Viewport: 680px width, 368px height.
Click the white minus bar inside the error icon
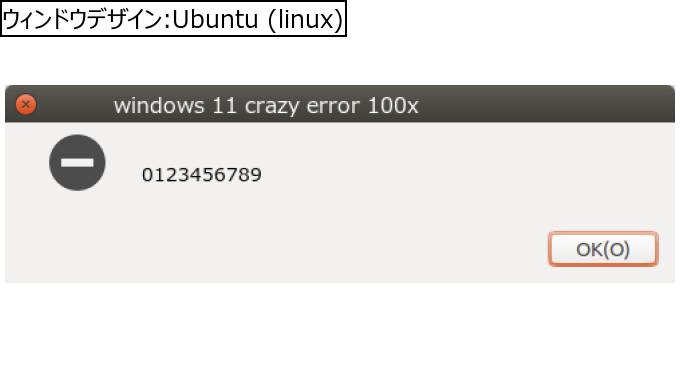tap(77, 163)
